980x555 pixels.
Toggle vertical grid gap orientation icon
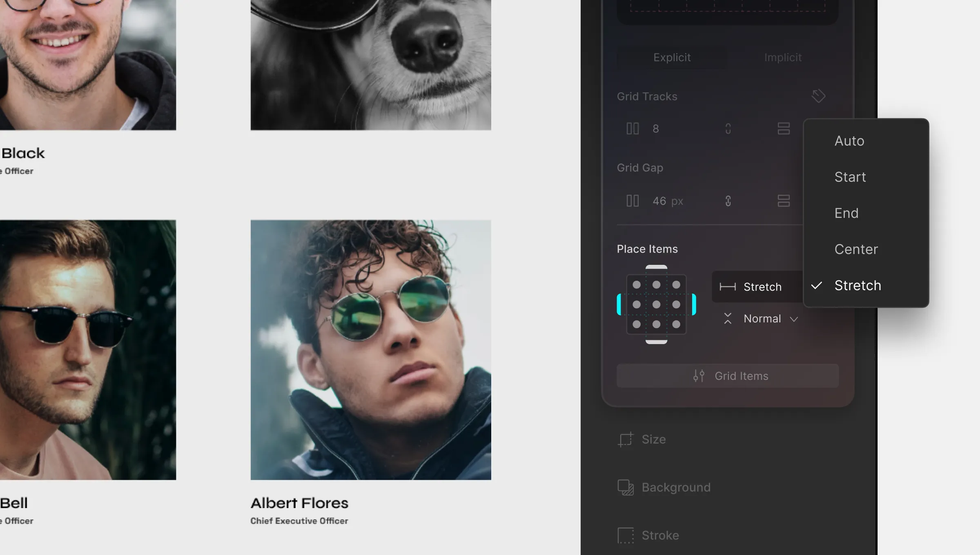pos(783,200)
